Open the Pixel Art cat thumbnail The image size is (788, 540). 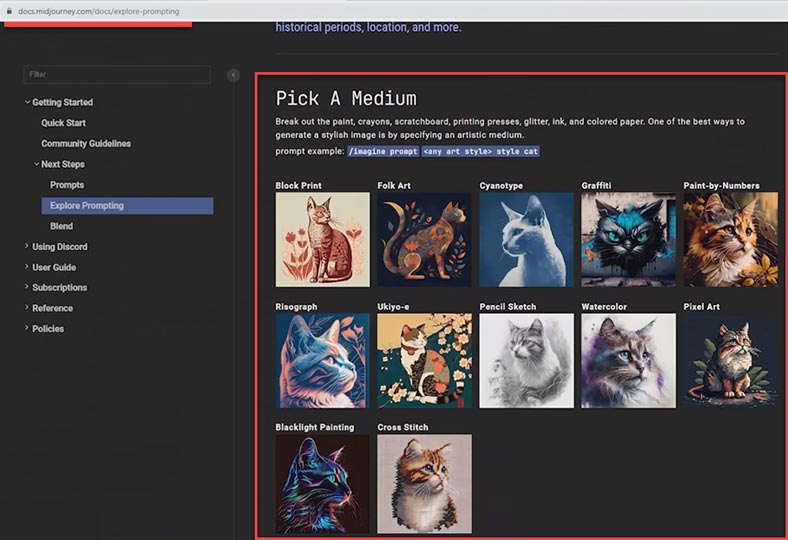[x=731, y=361]
